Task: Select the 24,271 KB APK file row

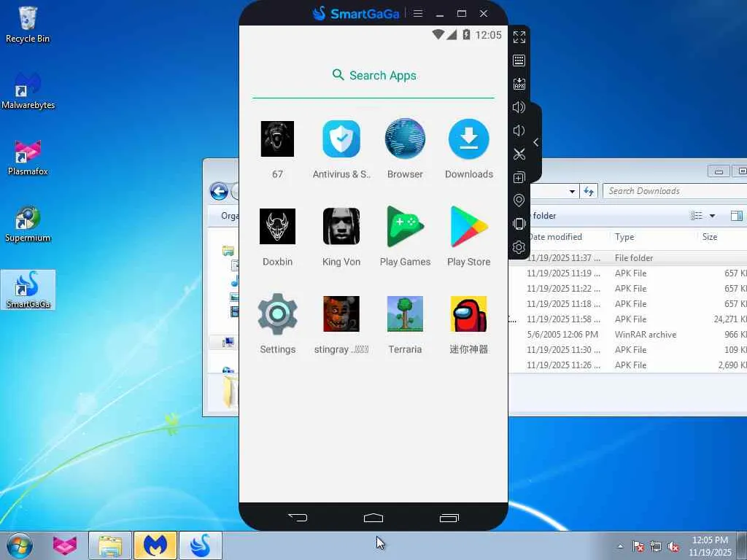Action: point(627,319)
